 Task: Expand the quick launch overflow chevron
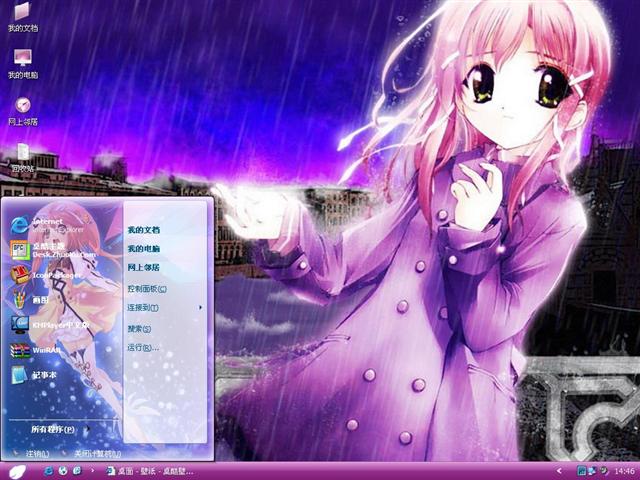[93, 471]
